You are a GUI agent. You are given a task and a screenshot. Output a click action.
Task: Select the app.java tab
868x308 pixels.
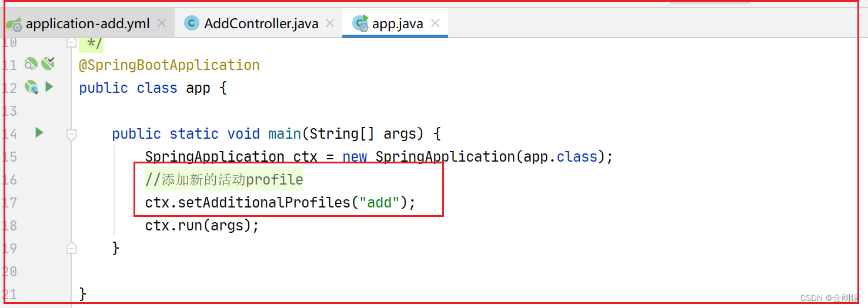point(395,24)
